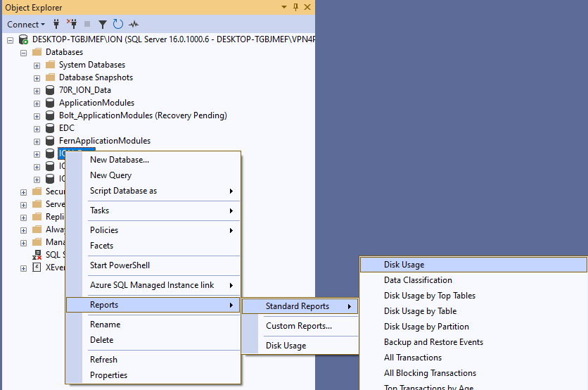This screenshot has width=588, height=390.
Task: Collapse the Databases folder
Action: click(x=24, y=53)
